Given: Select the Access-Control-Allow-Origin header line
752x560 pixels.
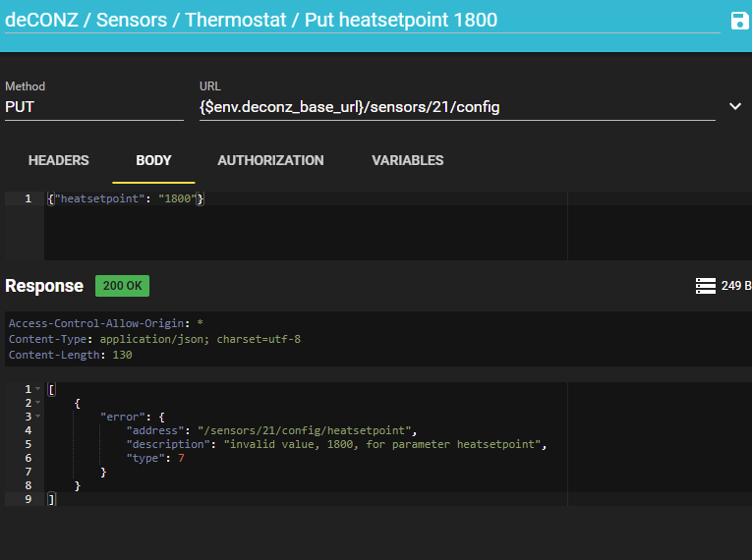Looking at the screenshot, I should click(x=106, y=323).
